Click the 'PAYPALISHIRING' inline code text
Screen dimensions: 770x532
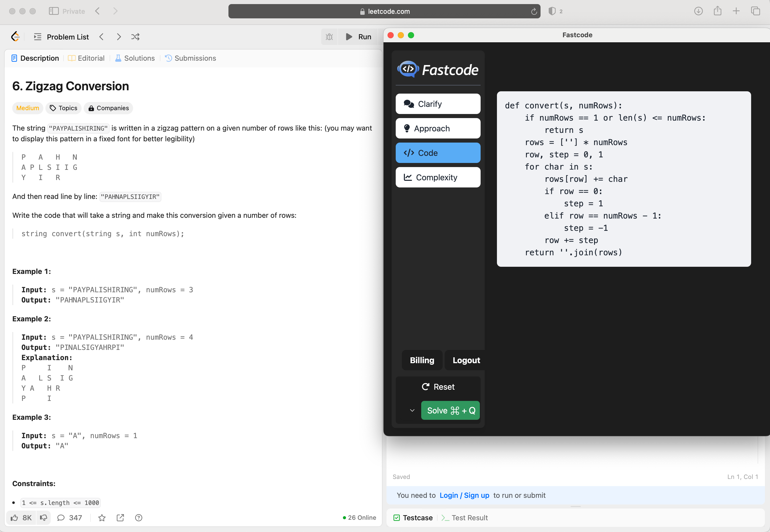tap(78, 128)
